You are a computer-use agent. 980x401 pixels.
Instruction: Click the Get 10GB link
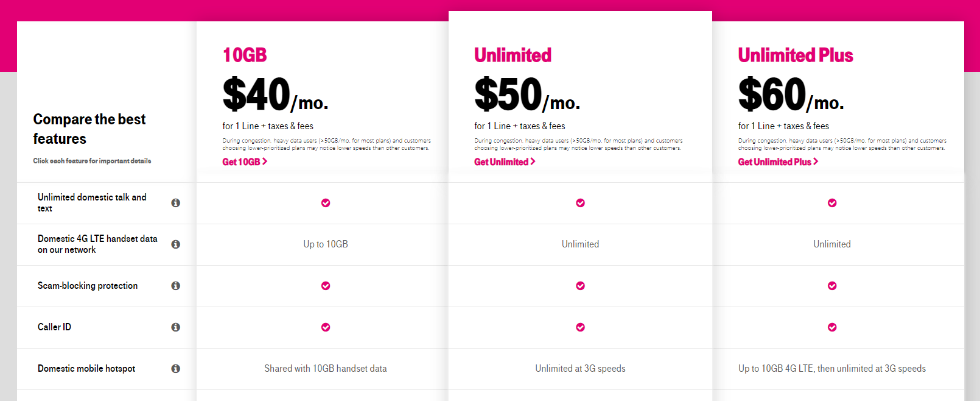(245, 162)
